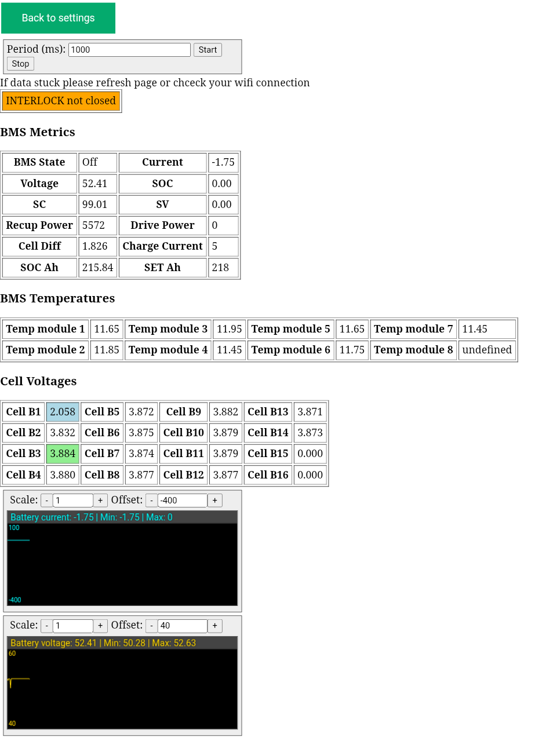Image resolution: width=542 pixels, height=756 pixels.
Task: Click the current chart Offset field showing -400
Action: (x=182, y=501)
